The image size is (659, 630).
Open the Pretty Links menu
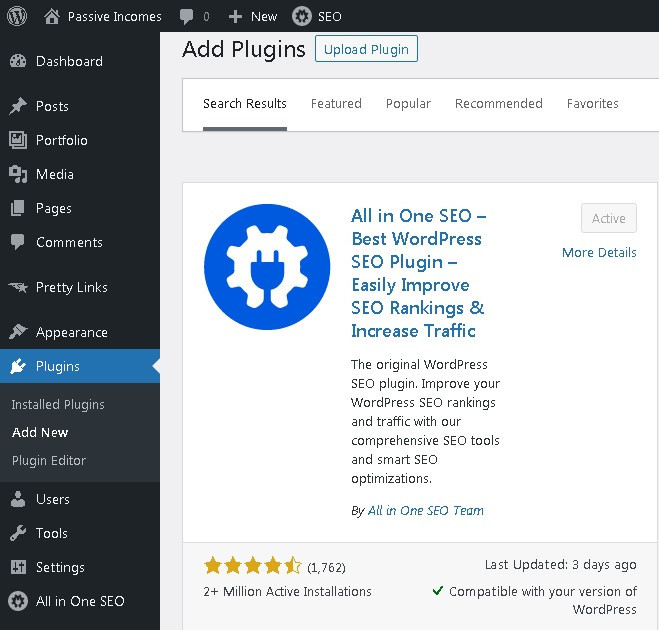click(72, 287)
